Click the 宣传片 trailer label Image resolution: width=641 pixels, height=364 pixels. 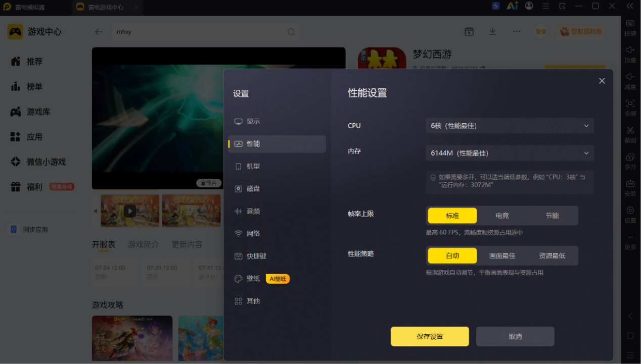pyautogui.click(x=209, y=183)
